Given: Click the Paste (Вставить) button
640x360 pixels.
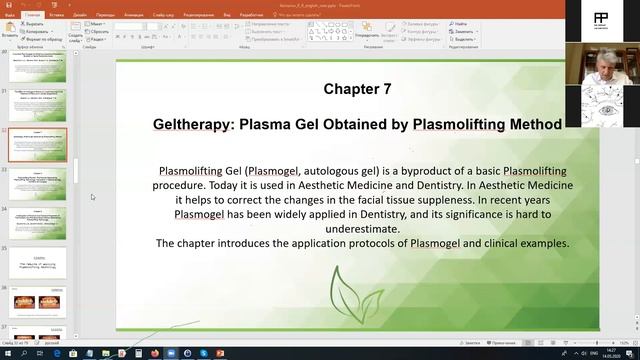Looking at the screenshot, I should click(x=10, y=31).
